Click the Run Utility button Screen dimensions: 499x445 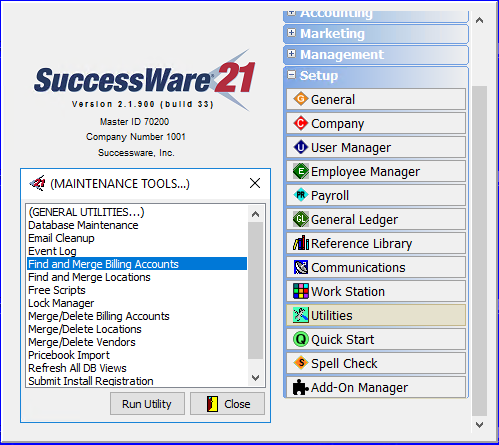point(147,404)
